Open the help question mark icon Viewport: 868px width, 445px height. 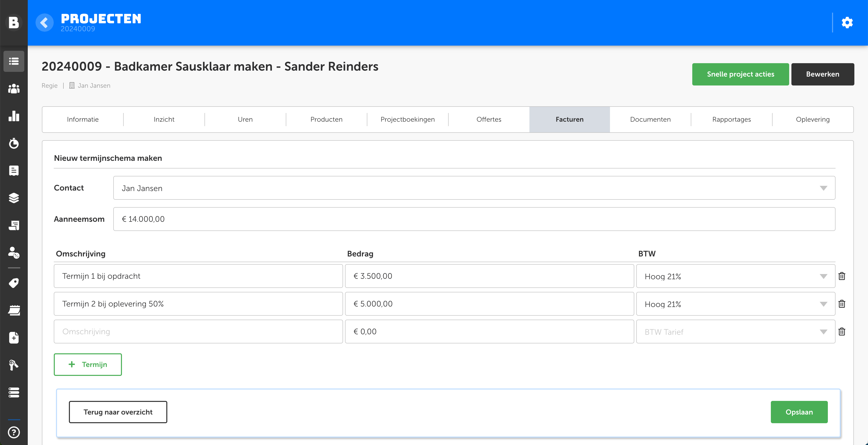tap(14, 432)
